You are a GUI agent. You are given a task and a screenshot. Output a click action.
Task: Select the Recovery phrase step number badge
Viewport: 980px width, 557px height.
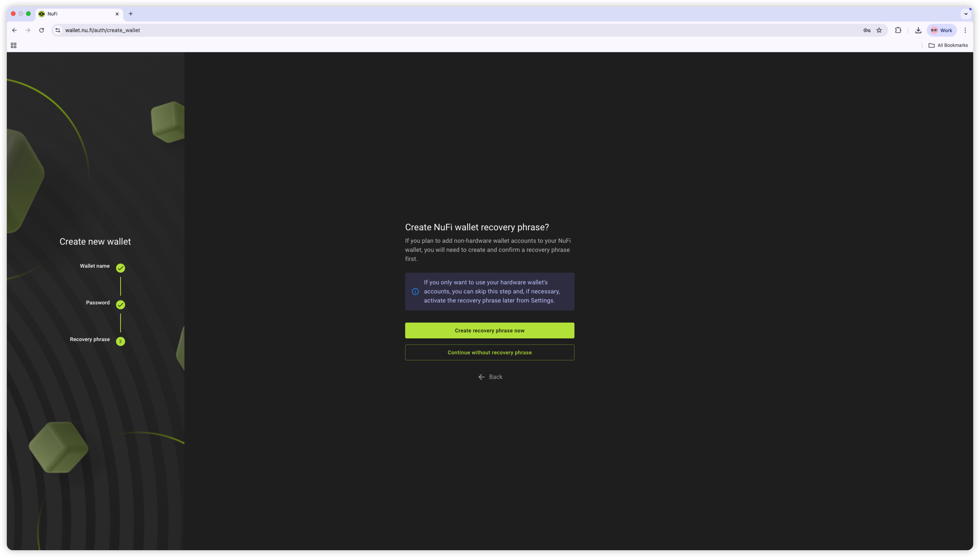121,341
